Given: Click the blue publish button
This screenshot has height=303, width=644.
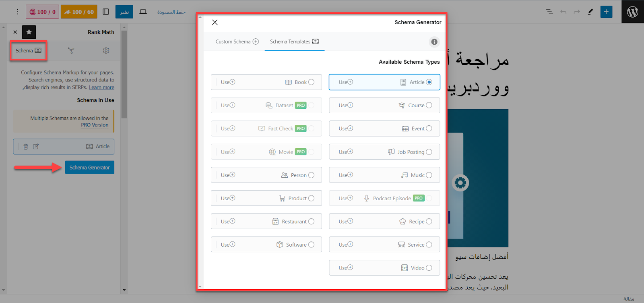Looking at the screenshot, I should (x=124, y=12).
